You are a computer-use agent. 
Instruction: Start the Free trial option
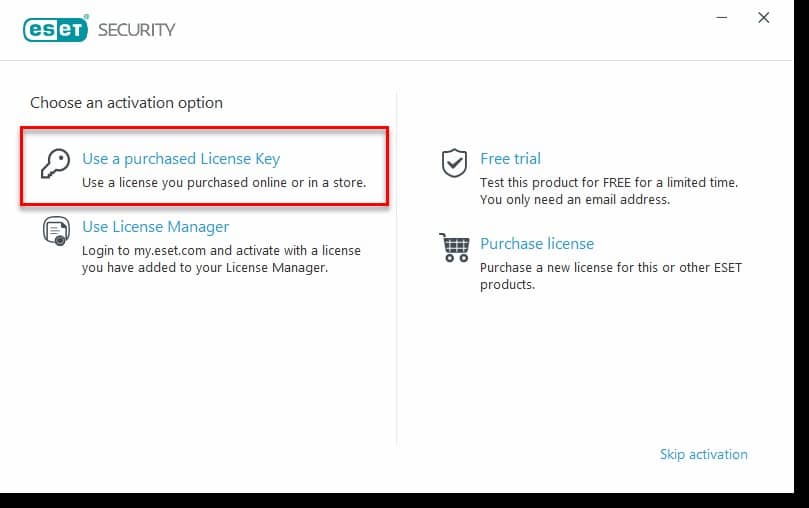(x=510, y=158)
